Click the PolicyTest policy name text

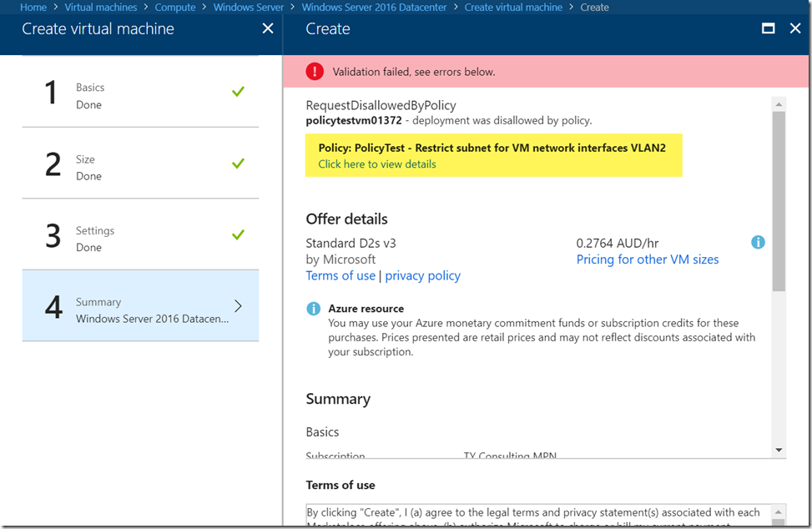492,148
